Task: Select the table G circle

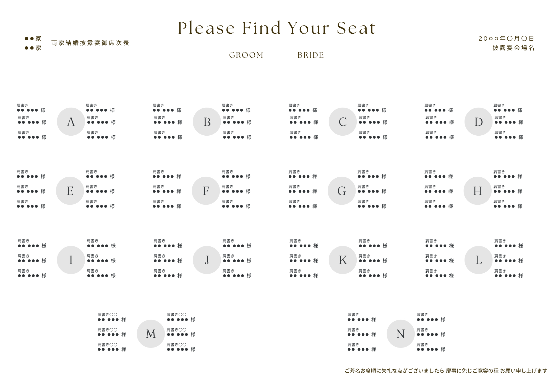Action: click(x=342, y=191)
